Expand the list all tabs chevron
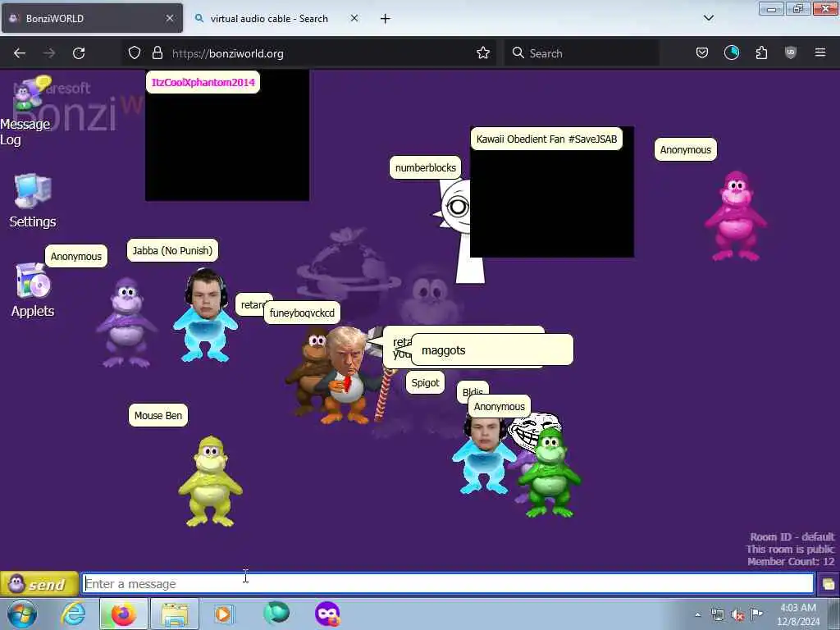 (708, 18)
